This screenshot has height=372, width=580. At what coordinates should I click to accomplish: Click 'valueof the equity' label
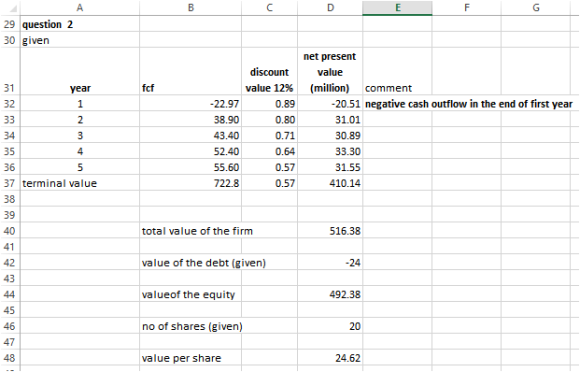(190, 294)
